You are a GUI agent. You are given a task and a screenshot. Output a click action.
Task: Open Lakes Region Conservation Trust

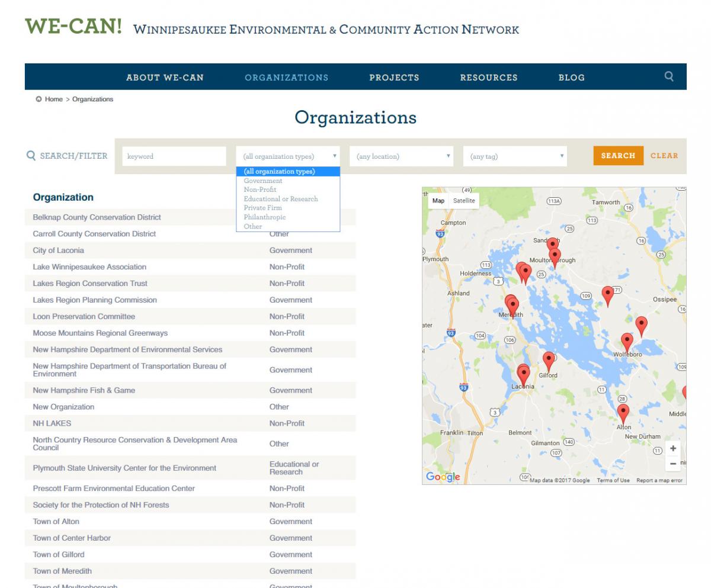[90, 284]
